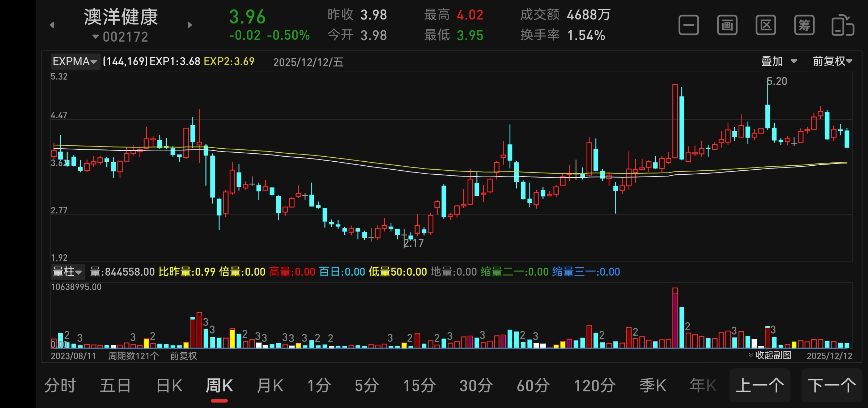Select the 分时 intraday tab
This screenshot has height=408, width=868.
(x=60, y=386)
